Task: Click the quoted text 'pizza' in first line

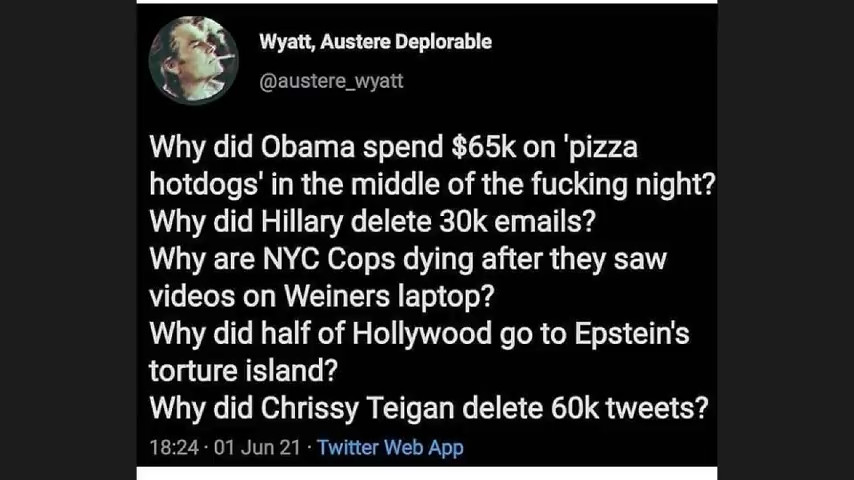Action: (602, 147)
